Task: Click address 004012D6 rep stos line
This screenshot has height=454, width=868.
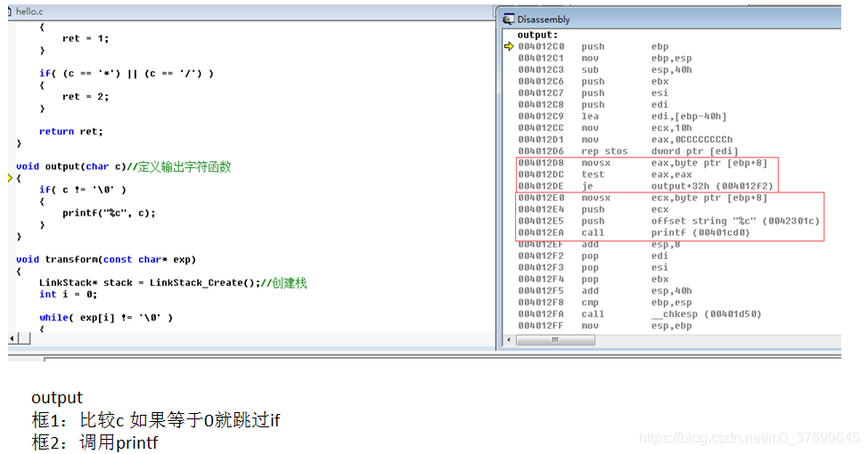Action: 628,151
